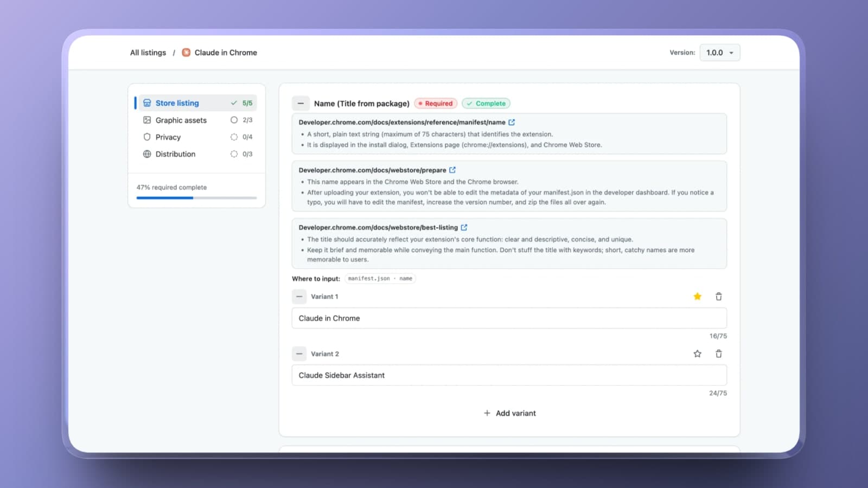This screenshot has width=868, height=488.
Task: Click the Privacy 0/4 status circle
Action: [x=234, y=137]
